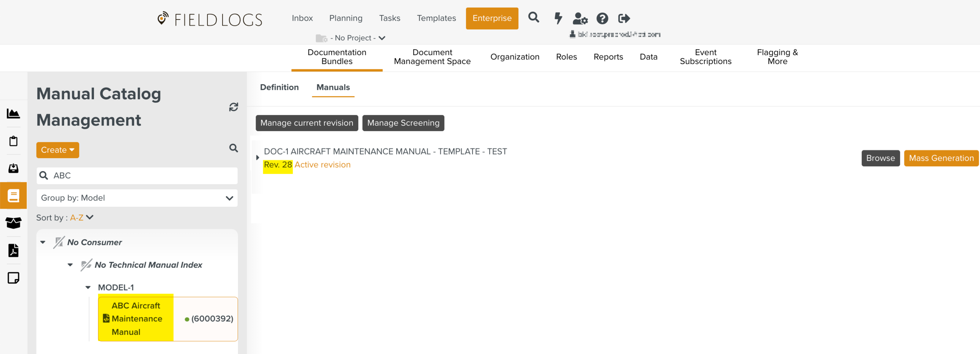The image size is (980, 354).
Task: Refresh the Manual Catalog Management list
Action: tap(234, 107)
